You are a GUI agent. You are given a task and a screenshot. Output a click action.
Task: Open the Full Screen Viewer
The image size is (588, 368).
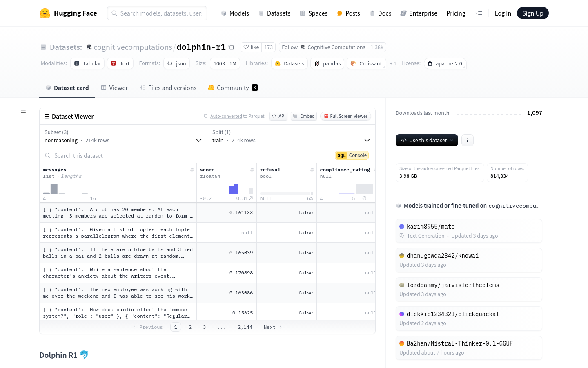345,116
